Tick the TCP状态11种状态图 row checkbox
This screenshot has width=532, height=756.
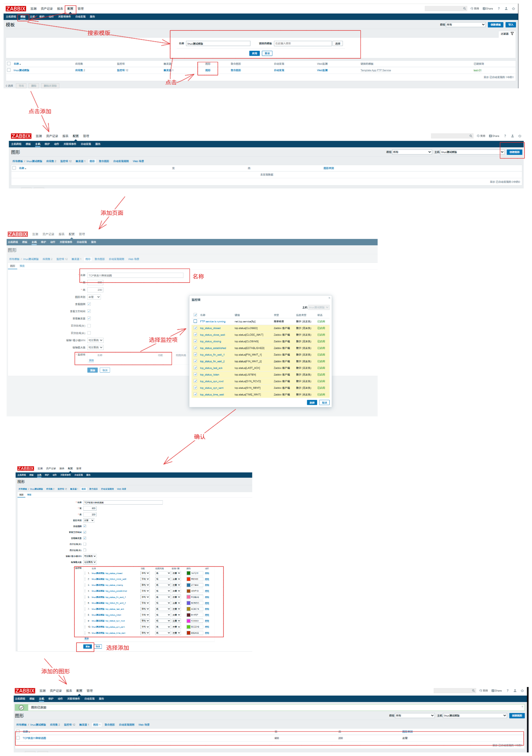[18, 738]
